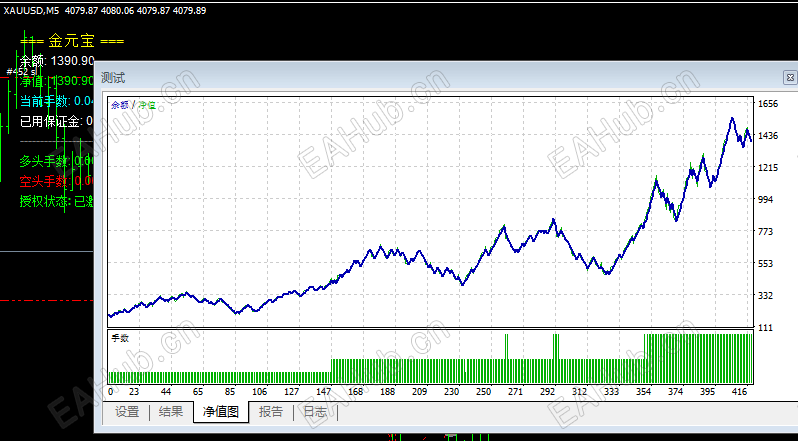Click the 余额: 1390.90 balance readout
This screenshot has height=441, width=798.
tap(56, 61)
